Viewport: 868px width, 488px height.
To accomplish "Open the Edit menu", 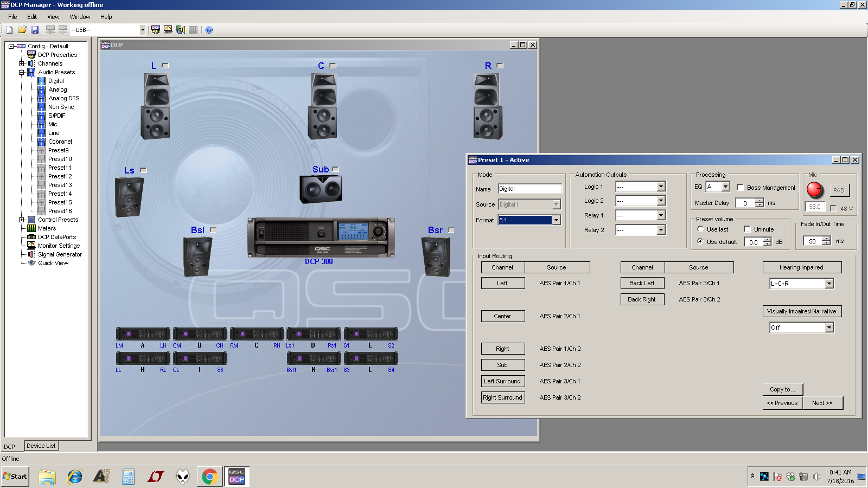I will tap(32, 17).
